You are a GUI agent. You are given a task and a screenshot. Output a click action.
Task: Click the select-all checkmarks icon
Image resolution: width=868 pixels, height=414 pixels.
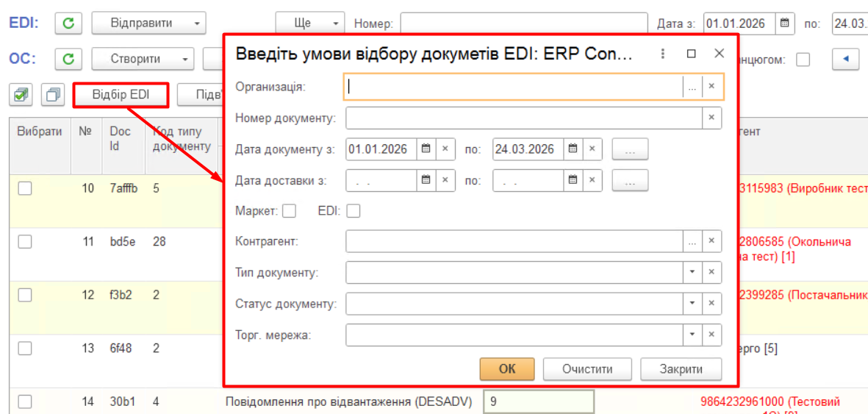[x=22, y=95]
